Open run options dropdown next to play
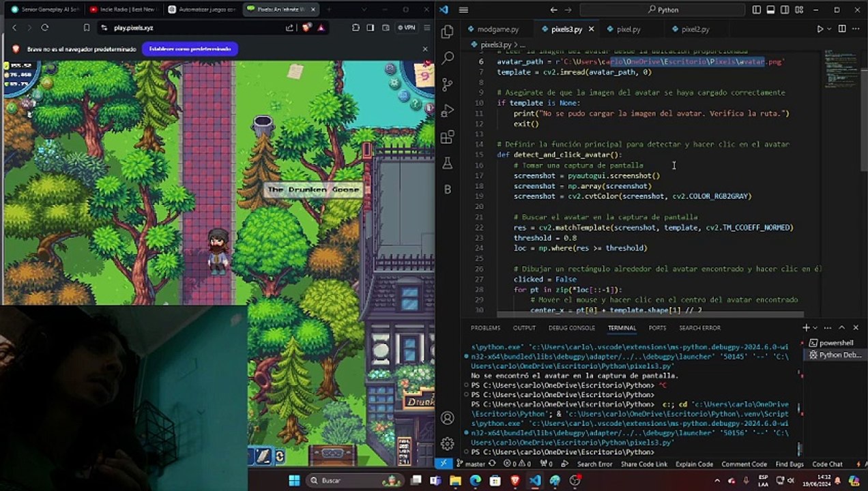Viewport: 868px width, 491px height. [x=829, y=29]
